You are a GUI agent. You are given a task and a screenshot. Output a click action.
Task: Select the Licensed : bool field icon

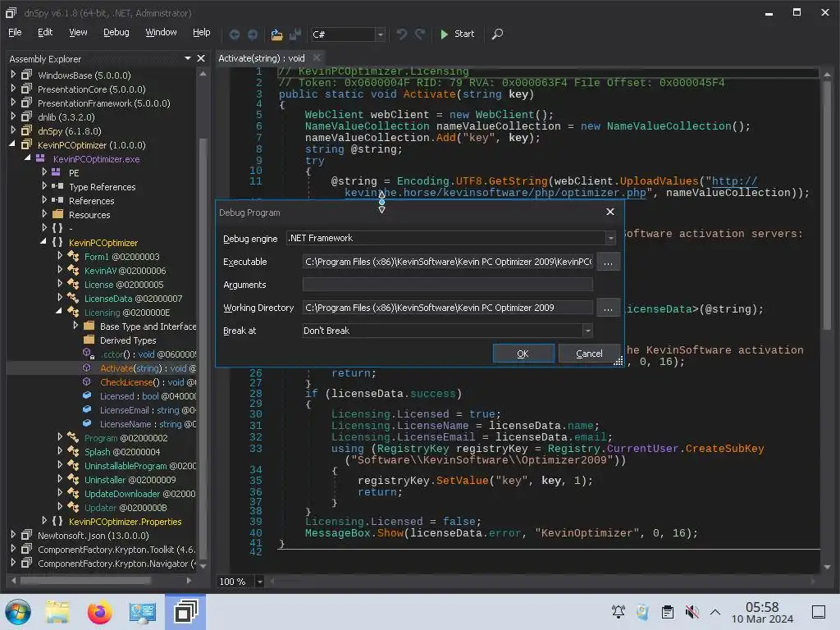pyautogui.click(x=87, y=395)
